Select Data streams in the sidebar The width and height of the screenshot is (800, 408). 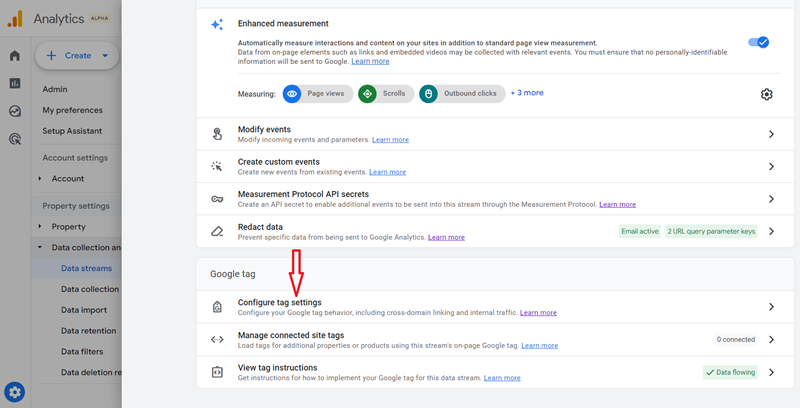pyautogui.click(x=86, y=268)
